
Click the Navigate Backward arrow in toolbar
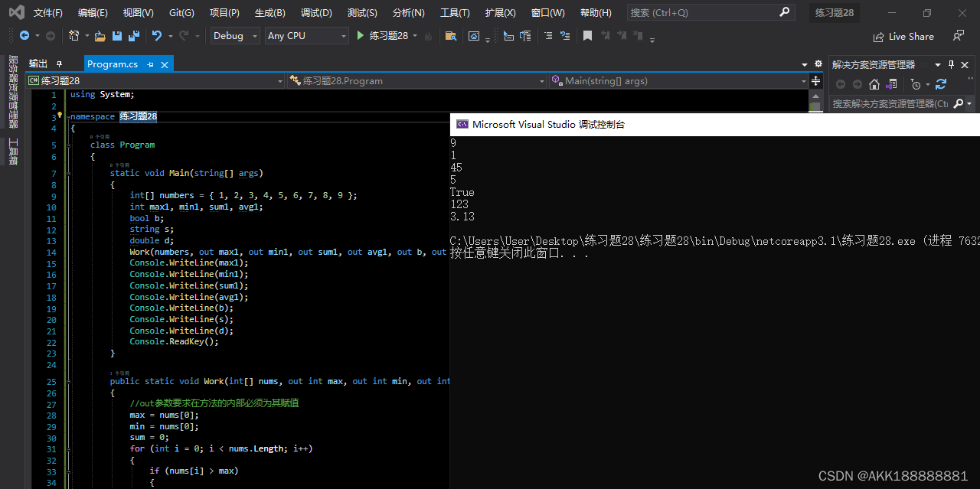[24, 36]
